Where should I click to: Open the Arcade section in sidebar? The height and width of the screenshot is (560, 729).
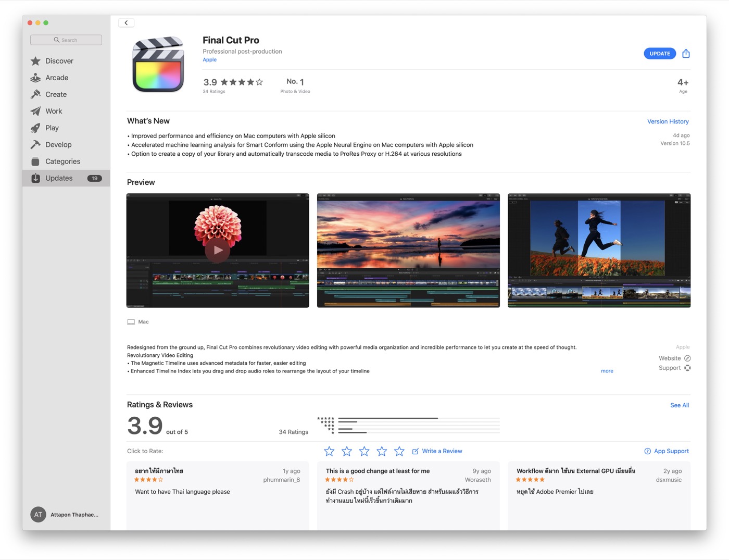tap(57, 78)
